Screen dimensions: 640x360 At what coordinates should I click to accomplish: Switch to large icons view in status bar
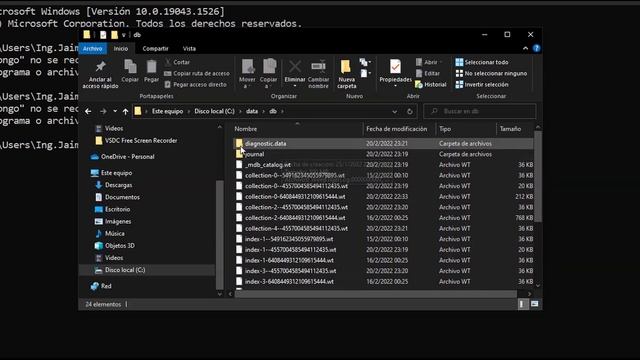pos(534,304)
